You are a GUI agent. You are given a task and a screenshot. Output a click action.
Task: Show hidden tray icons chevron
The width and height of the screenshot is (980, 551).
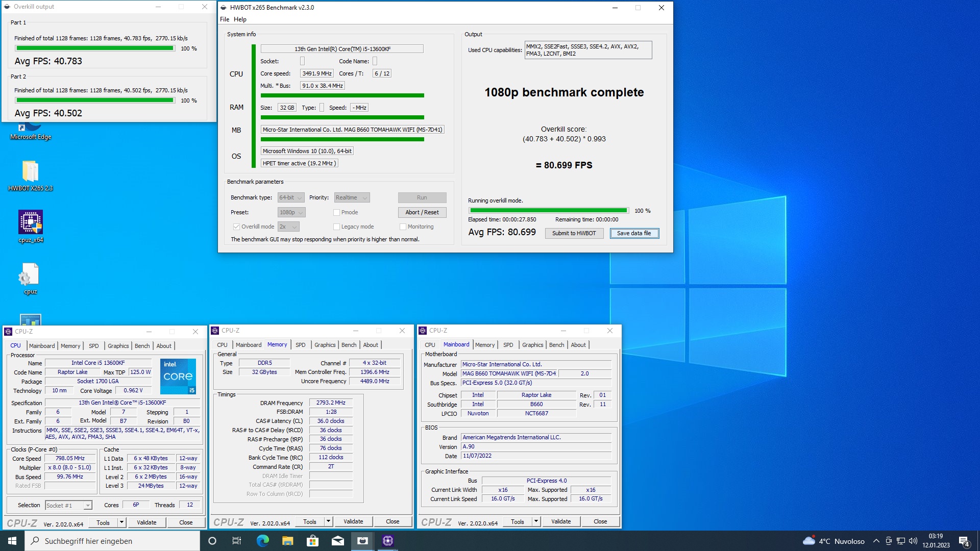coord(876,541)
